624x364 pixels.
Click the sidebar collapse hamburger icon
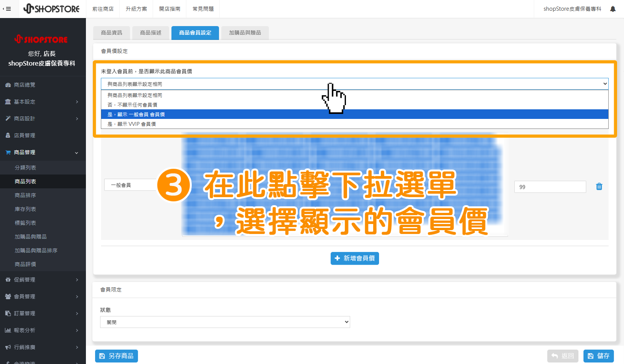tap(8, 8)
